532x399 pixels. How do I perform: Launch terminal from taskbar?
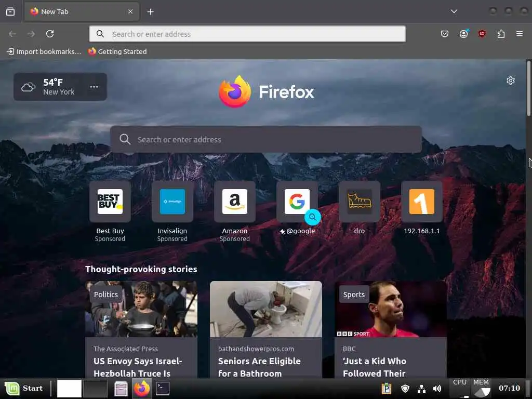coord(163,388)
